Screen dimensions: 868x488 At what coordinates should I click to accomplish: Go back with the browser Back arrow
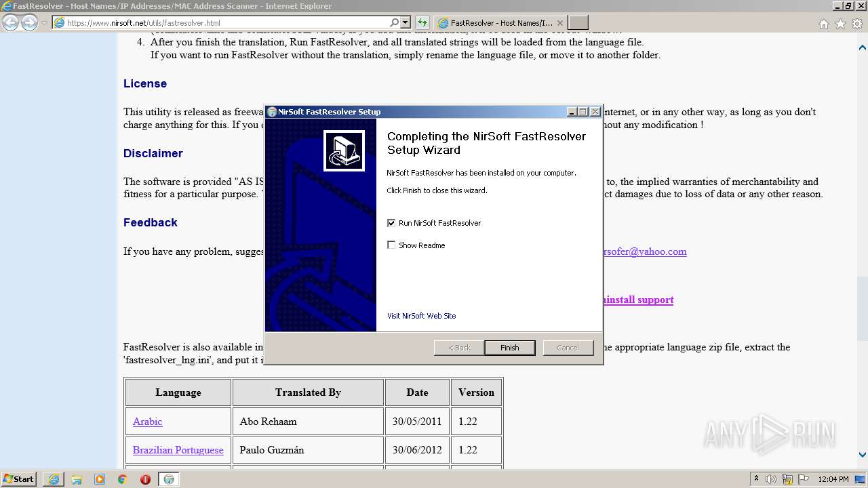coord(11,22)
